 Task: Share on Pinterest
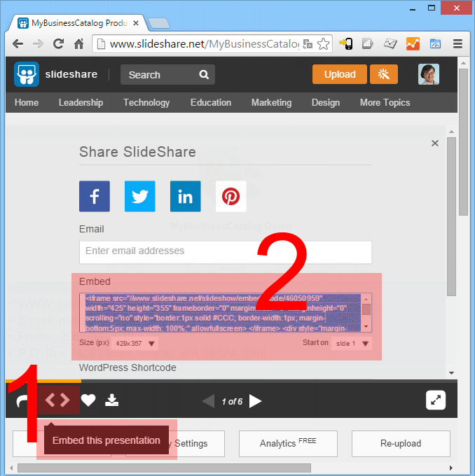pyautogui.click(x=230, y=196)
